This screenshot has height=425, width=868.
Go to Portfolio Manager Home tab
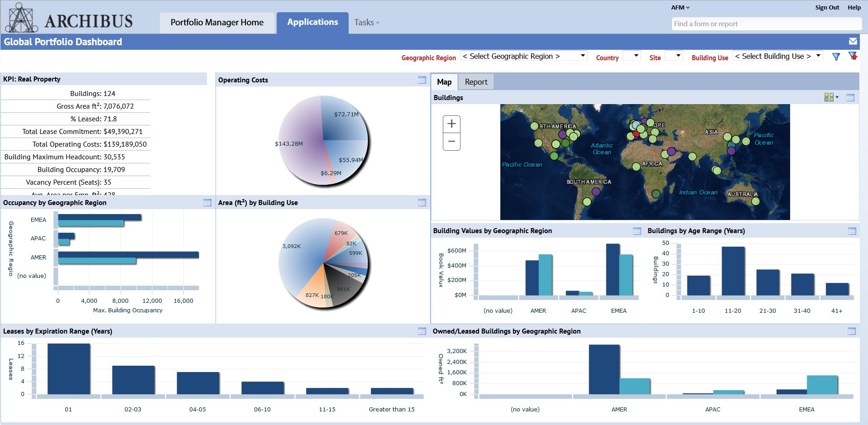click(217, 23)
